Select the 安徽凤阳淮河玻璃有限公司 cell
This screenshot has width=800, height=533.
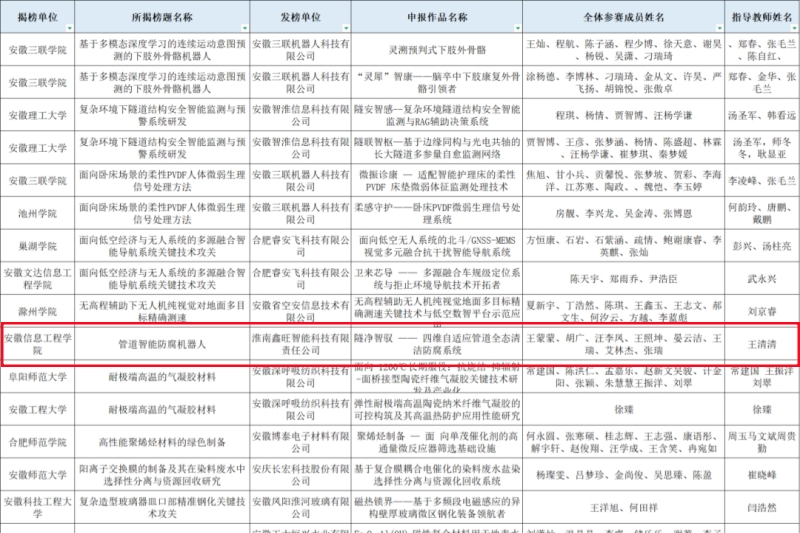pos(301,507)
